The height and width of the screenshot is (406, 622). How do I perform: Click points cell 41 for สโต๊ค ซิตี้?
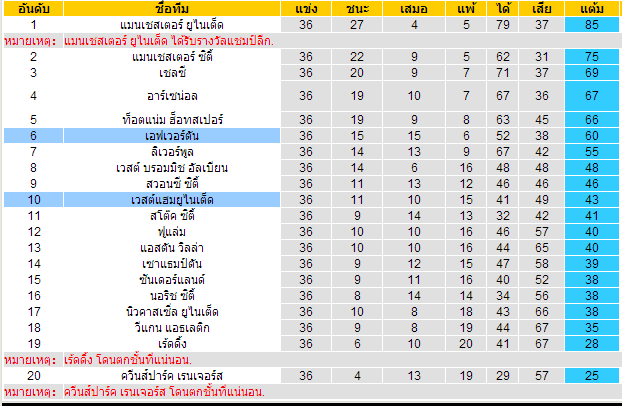[591, 216]
